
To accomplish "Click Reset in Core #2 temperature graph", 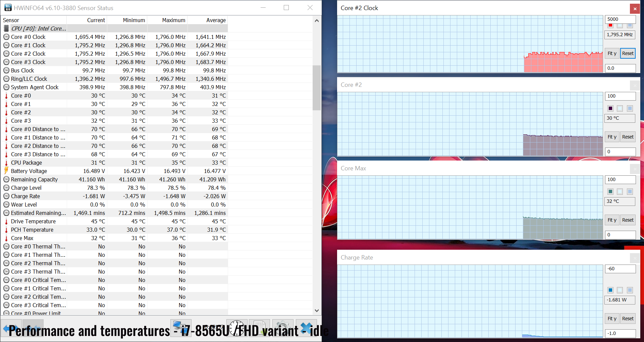I will click(x=628, y=137).
